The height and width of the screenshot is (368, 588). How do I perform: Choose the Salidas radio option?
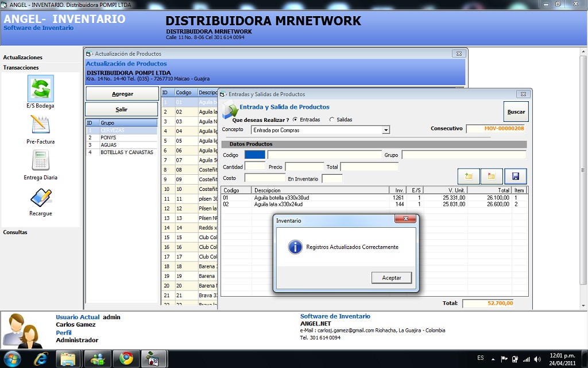point(331,120)
